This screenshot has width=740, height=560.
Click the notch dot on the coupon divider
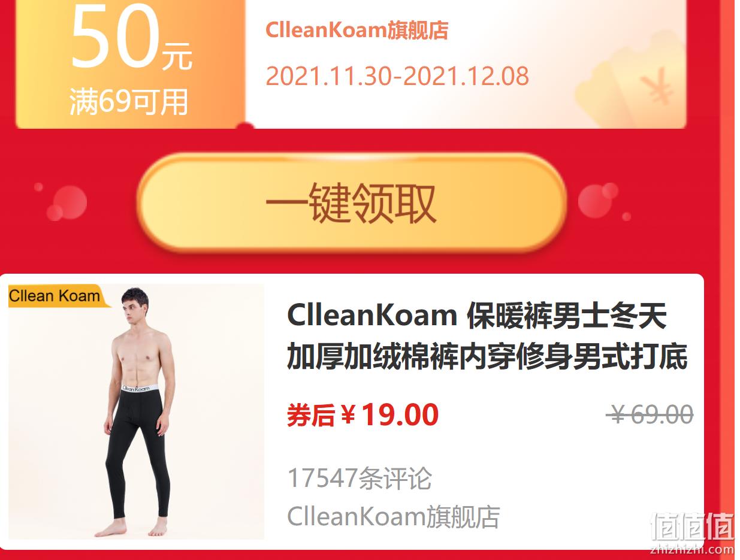[246, 126]
